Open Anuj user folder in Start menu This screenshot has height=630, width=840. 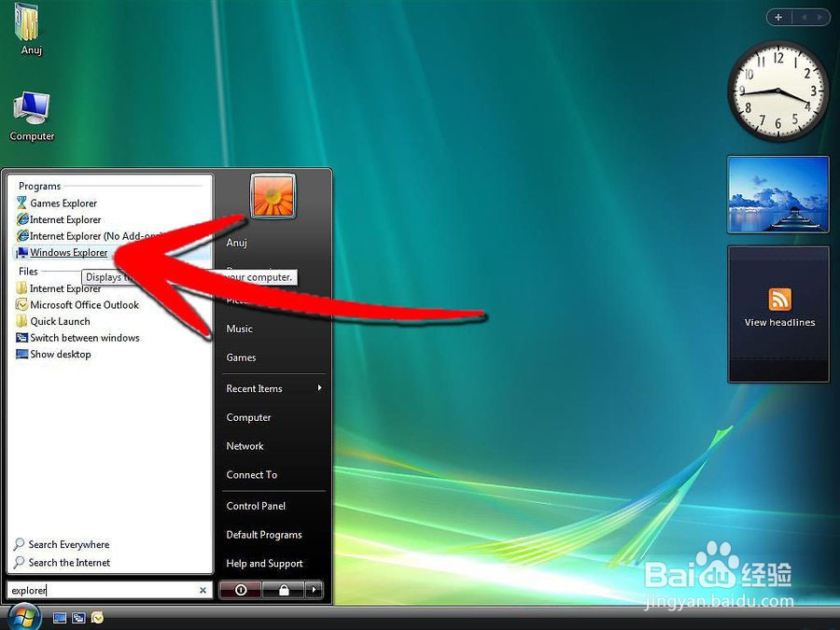pos(237,243)
